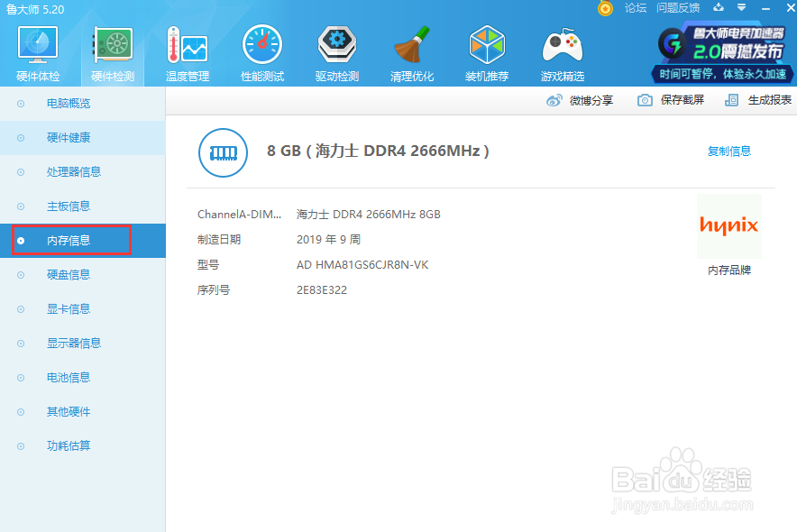Click the 8 GB 海力士 DDR4 heading
Image resolution: width=797 pixels, height=532 pixels.
tap(378, 151)
